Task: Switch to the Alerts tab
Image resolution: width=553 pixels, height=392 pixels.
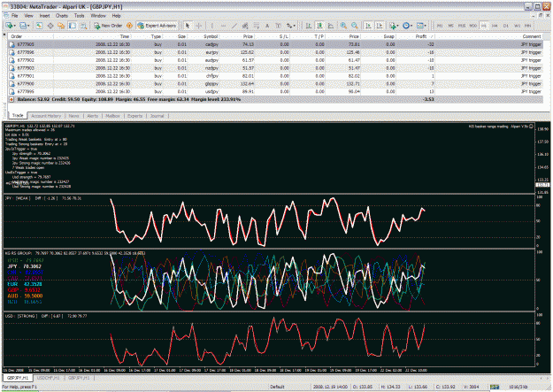Action: (92, 116)
